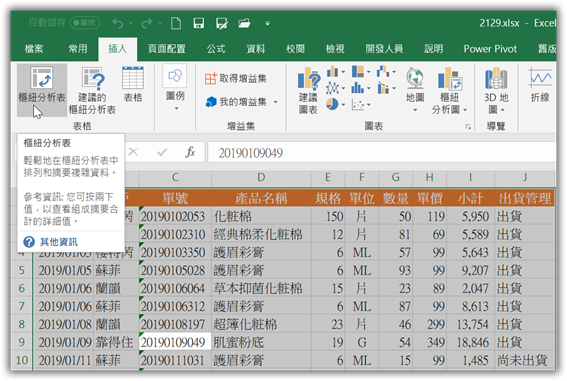This screenshot has height=381, width=567.
Task: Click the formula bar Cancel X
Action: 133,152
